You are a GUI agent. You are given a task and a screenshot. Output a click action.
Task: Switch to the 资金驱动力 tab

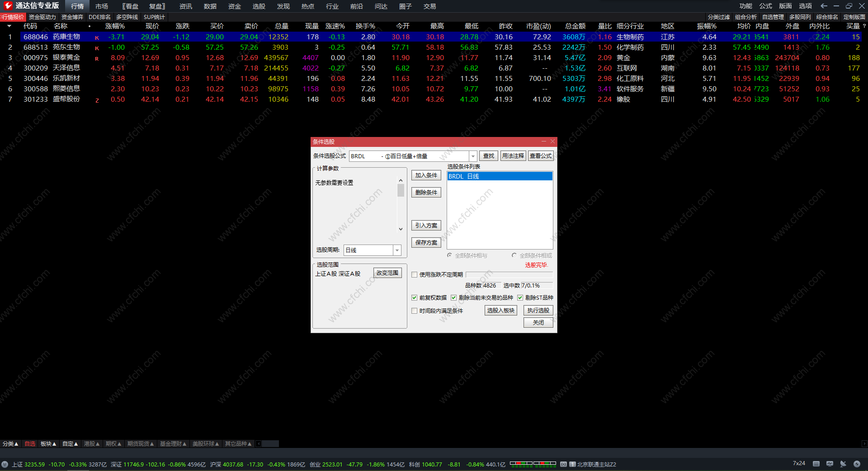[42, 17]
